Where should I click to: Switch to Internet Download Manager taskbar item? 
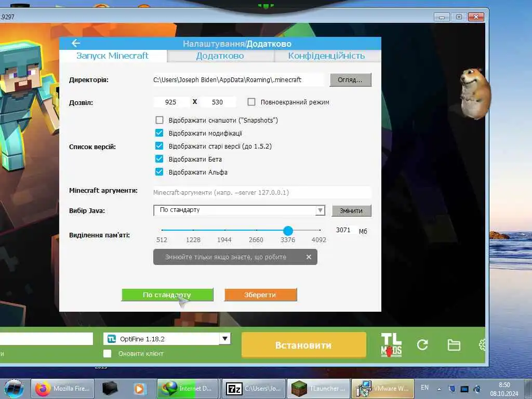click(x=187, y=389)
